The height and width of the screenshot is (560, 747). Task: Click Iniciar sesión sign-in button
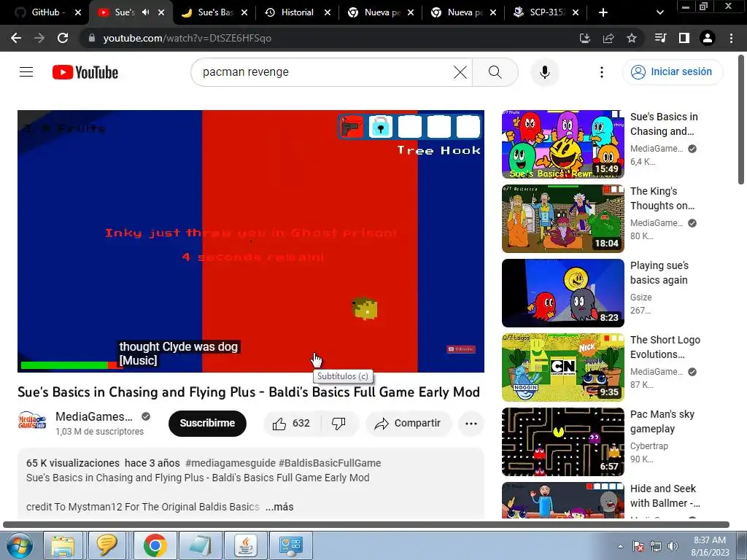coord(672,72)
